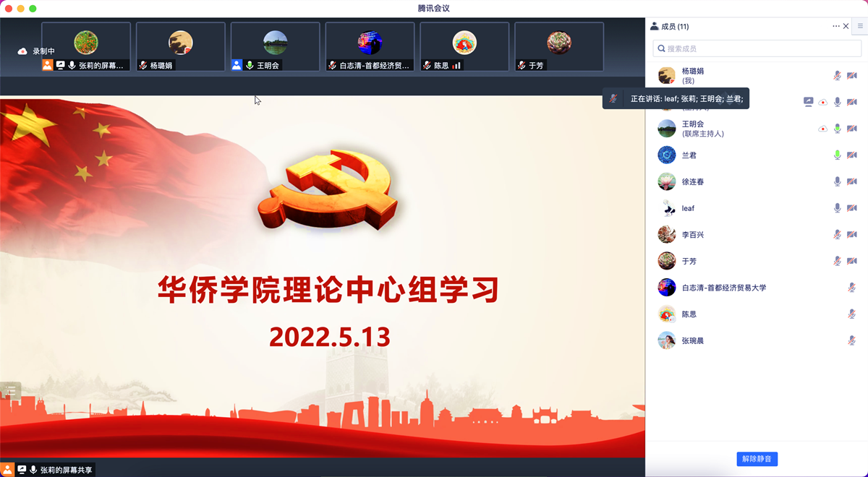Viewport: 868px width, 477px height.
Task: Select 陈思 video tile in top strip
Action: tap(465, 46)
